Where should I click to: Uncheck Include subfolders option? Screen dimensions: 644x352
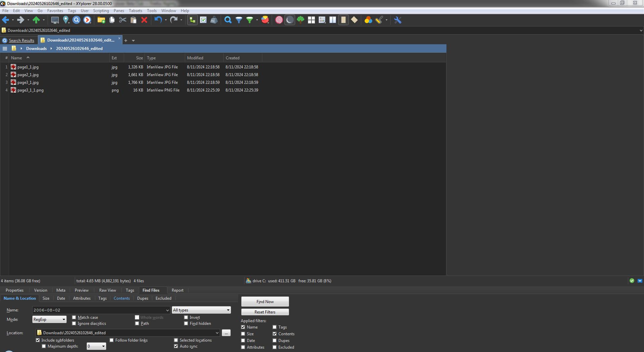tap(38, 340)
